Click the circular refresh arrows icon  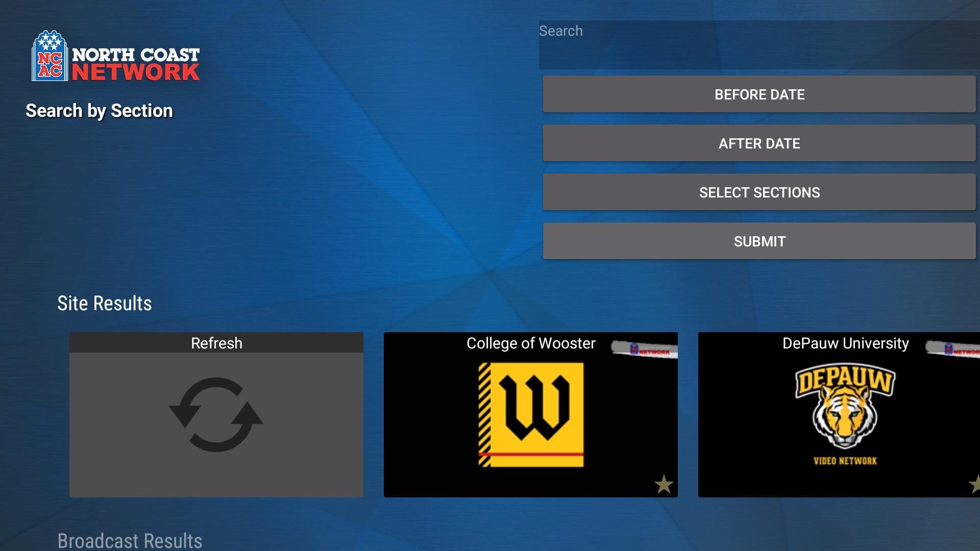pyautogui.click(x=216, y=414)
